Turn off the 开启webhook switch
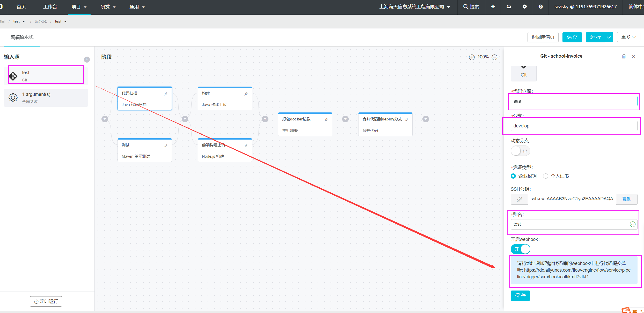 point(520,249)
